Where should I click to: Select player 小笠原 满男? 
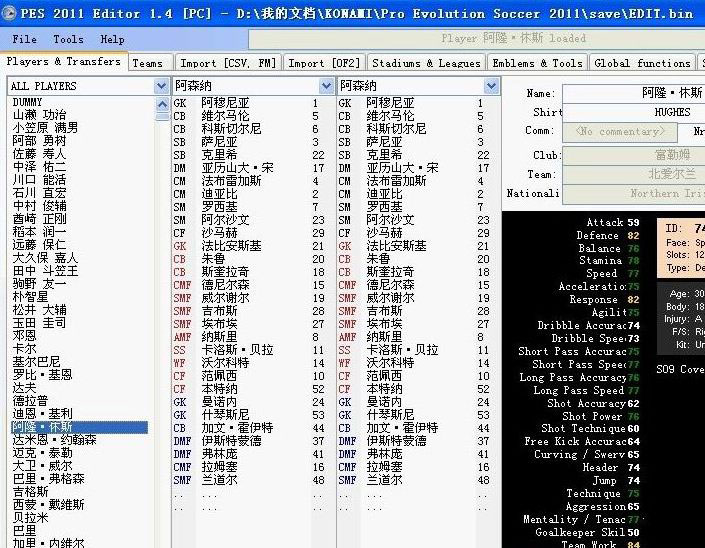tap(45, 128)
